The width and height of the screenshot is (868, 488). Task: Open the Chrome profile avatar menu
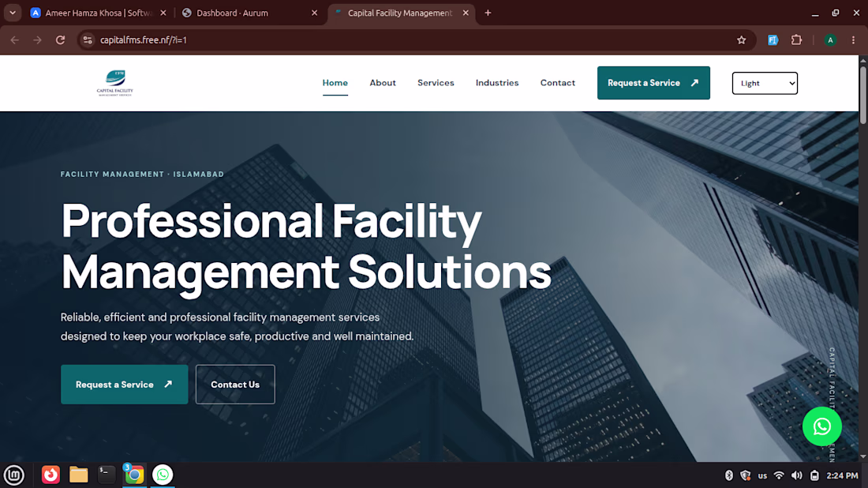(830, 40)
